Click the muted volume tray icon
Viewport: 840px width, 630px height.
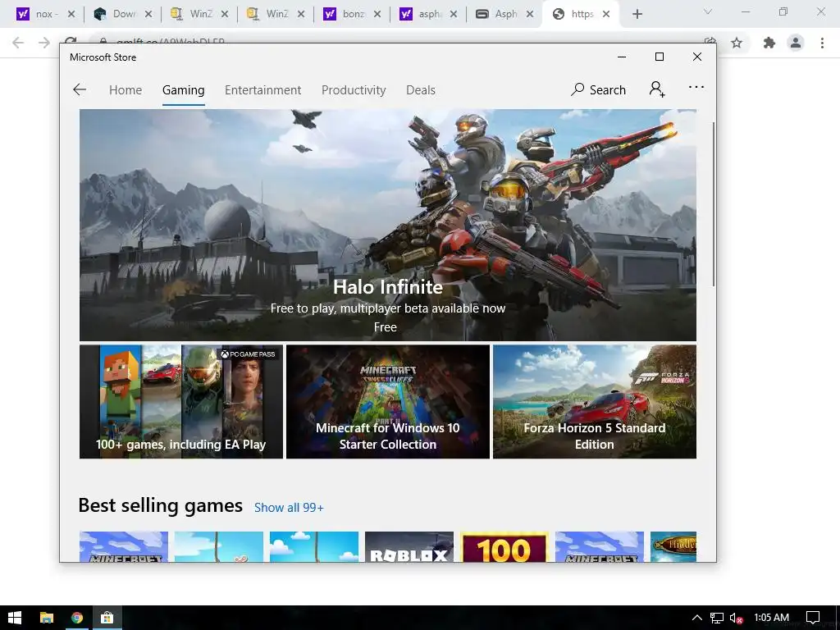pos(736,618)
